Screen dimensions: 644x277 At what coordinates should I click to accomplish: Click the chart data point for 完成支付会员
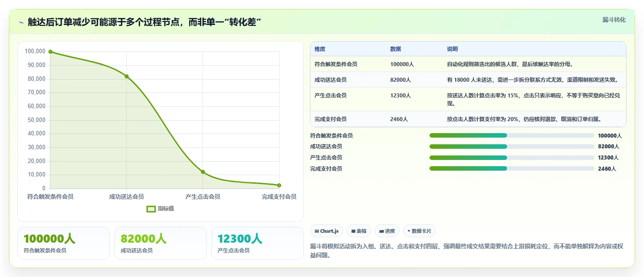(x=279, y=185)
